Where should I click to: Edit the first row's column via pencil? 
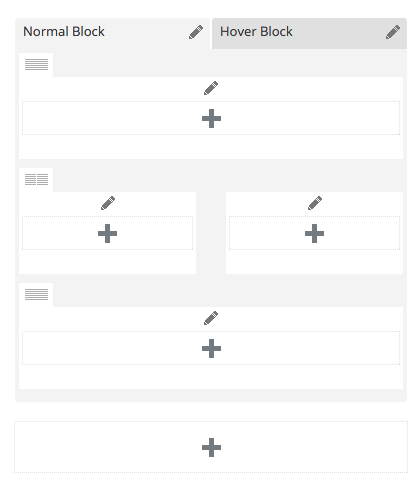coord(211,88)
